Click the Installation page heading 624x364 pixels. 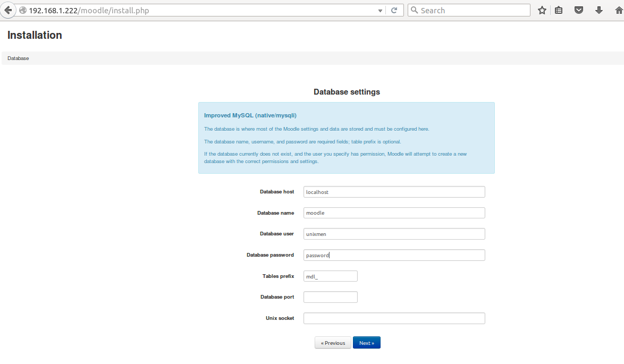(x=35, y=35)
